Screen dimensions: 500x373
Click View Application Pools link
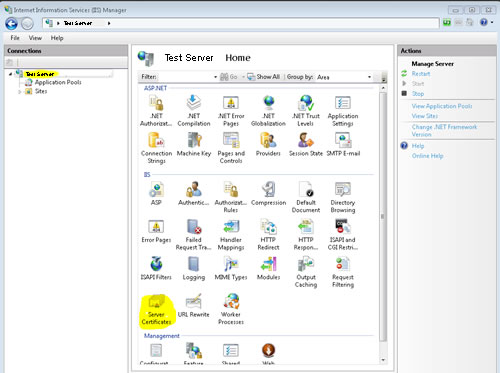(442, 106)
